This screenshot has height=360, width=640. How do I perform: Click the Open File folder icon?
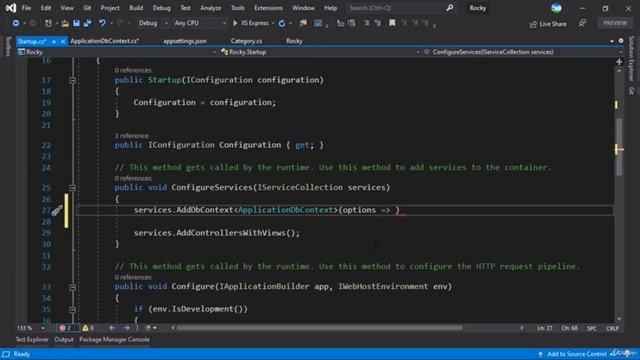[x=65, y=23]
